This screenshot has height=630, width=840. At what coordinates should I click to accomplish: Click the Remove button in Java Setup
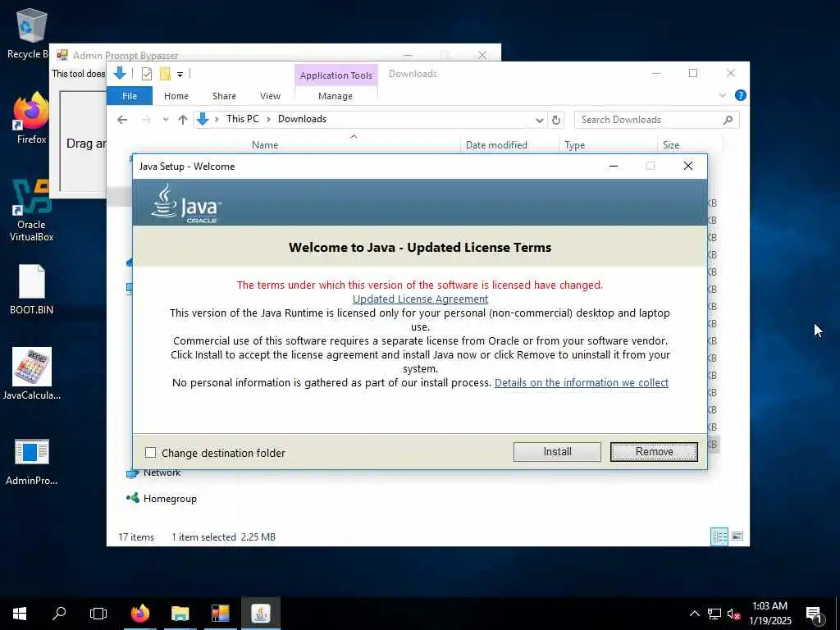click(654, 452)
